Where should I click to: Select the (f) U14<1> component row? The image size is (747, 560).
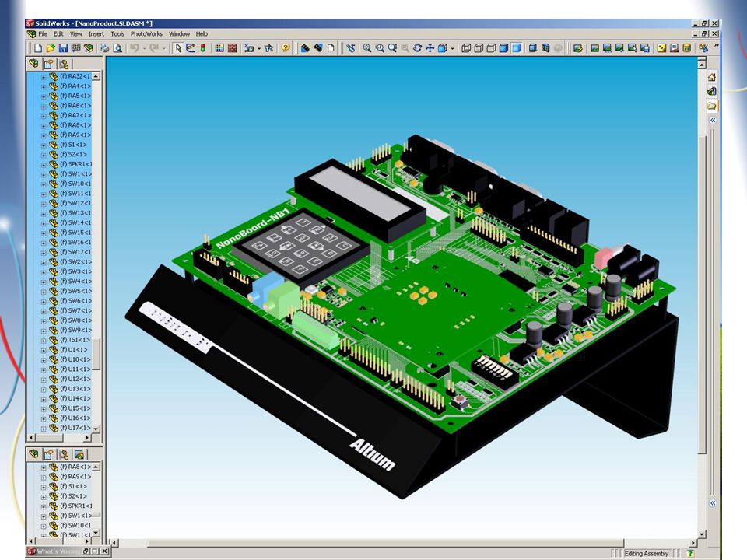coord(71,398)
